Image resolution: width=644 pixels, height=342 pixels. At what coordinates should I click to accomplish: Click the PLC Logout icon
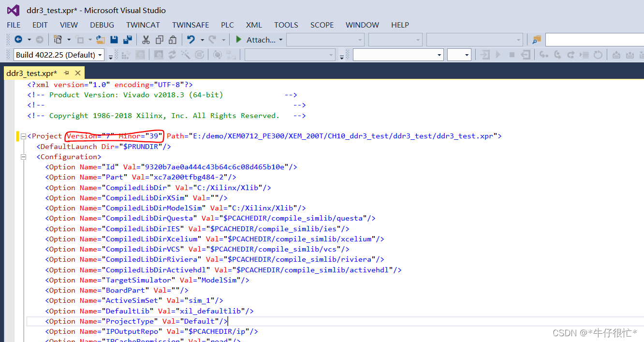pos(526,55)
